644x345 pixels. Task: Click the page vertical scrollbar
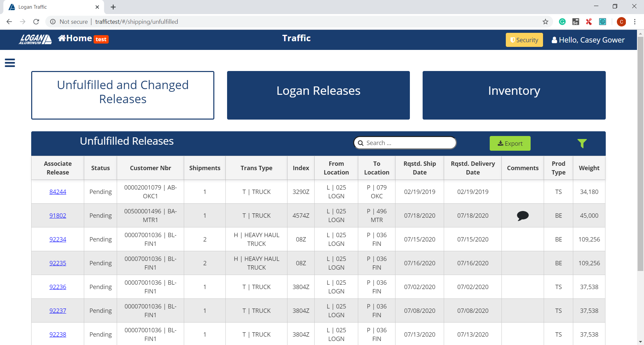click(640, 154)
